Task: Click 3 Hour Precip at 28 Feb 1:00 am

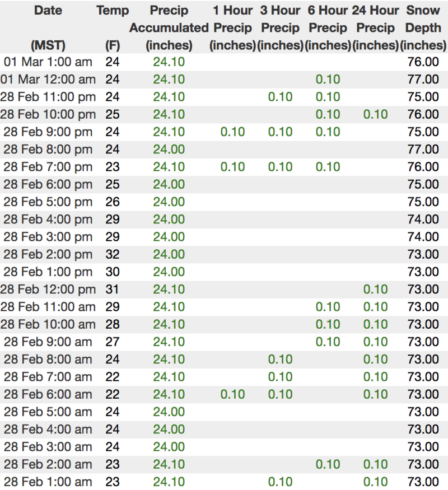Action: pos(281,482)
